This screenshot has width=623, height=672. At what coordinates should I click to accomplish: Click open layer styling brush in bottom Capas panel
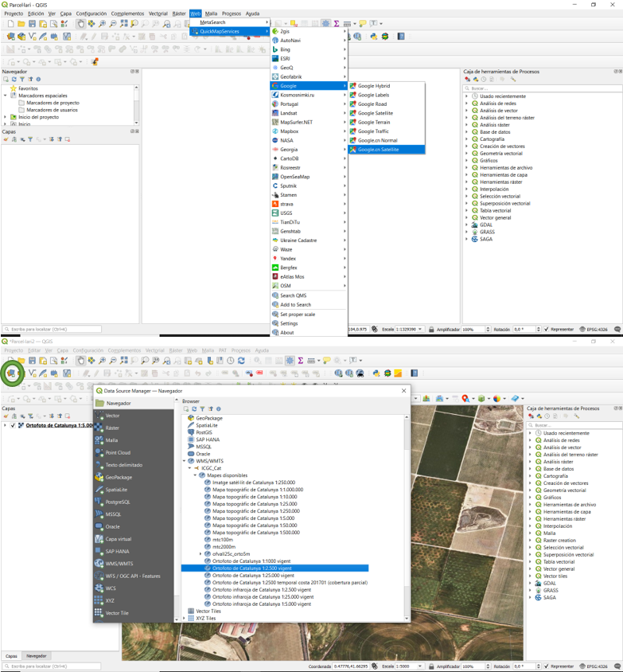pos(6,416)
